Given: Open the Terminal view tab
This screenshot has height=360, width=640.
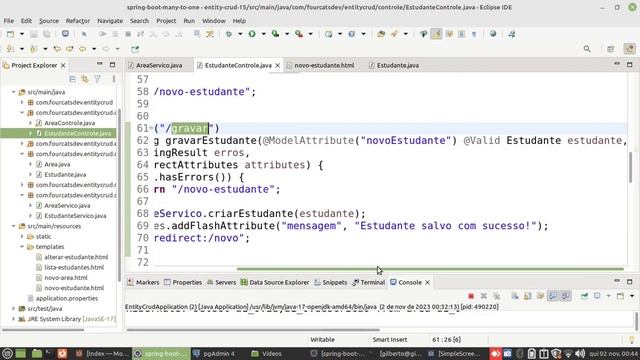Looking at the screenshot, I should click(369, 282).
